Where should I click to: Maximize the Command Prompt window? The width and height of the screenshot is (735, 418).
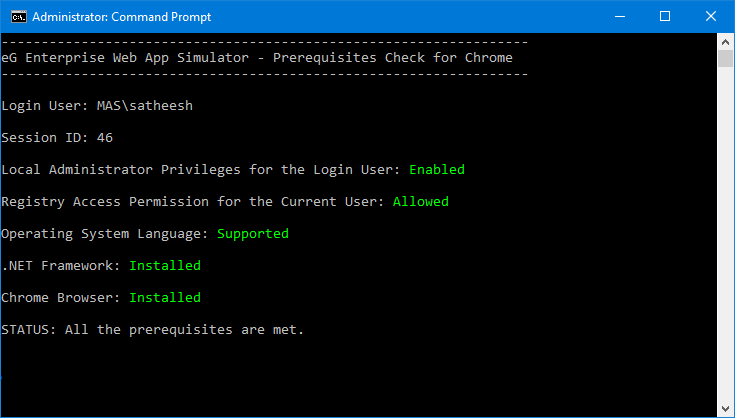(x=665, y=16)
